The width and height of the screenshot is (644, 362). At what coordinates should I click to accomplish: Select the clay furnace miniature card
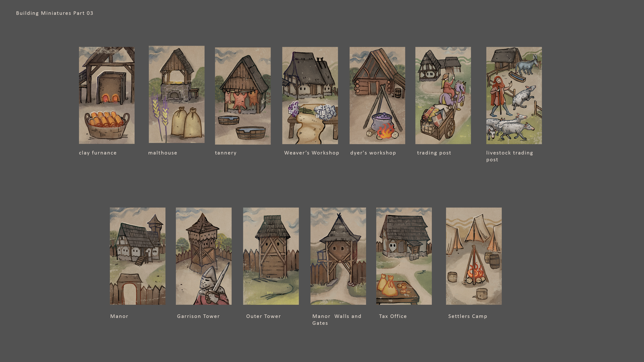click(x=107, y=95)
